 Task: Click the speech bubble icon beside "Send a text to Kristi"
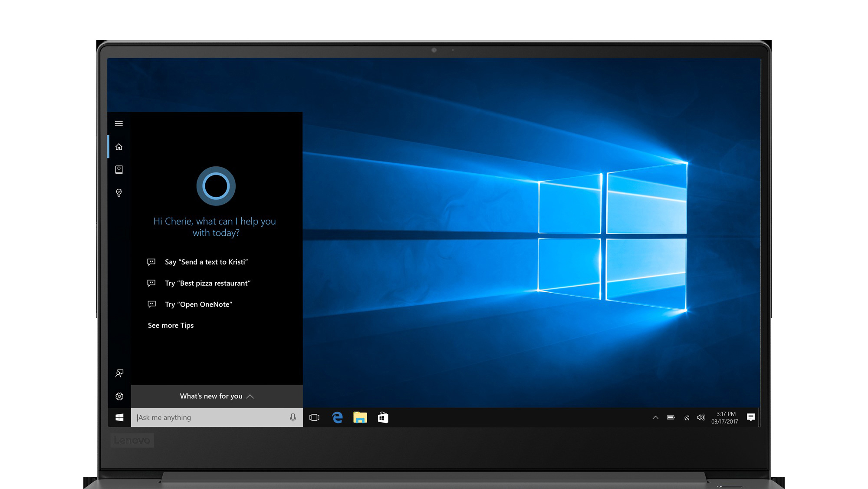pos(151,262)
